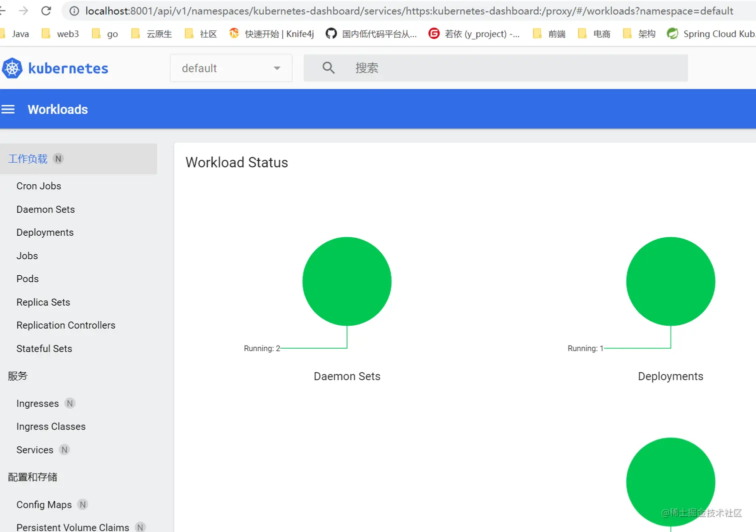Image resolution: width=756 pixels, height=532 pixels.
Task: Click the N badge beside Ingresses
Action: point(70,403)
